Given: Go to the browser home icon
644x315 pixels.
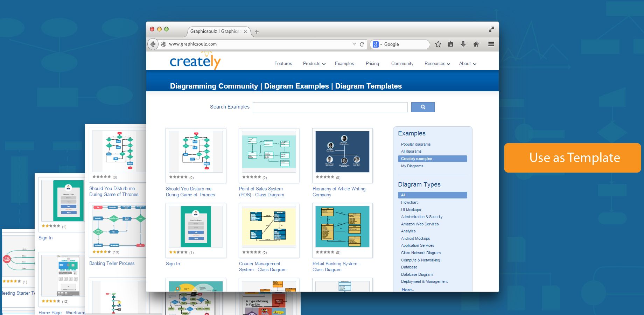Looking at the screenshot, I should click(x=476, y=44).
